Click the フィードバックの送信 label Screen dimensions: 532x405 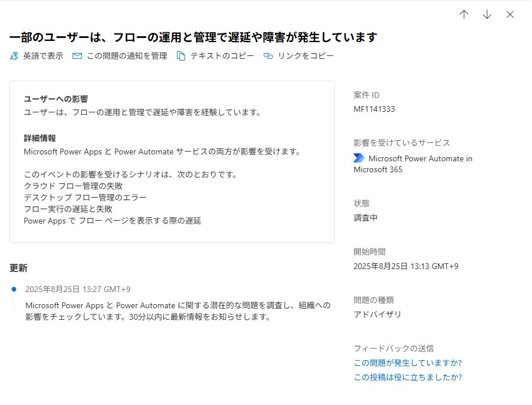click(394, 349)
